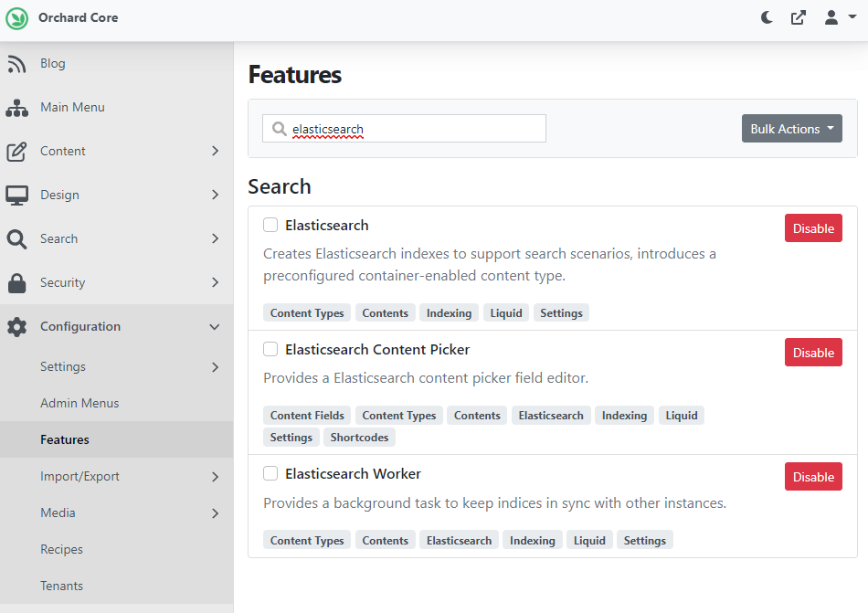Image resolution: width=868 pixels, height=613 pixels.
Task: Click the Search category heading
Action: coord(280,186)
